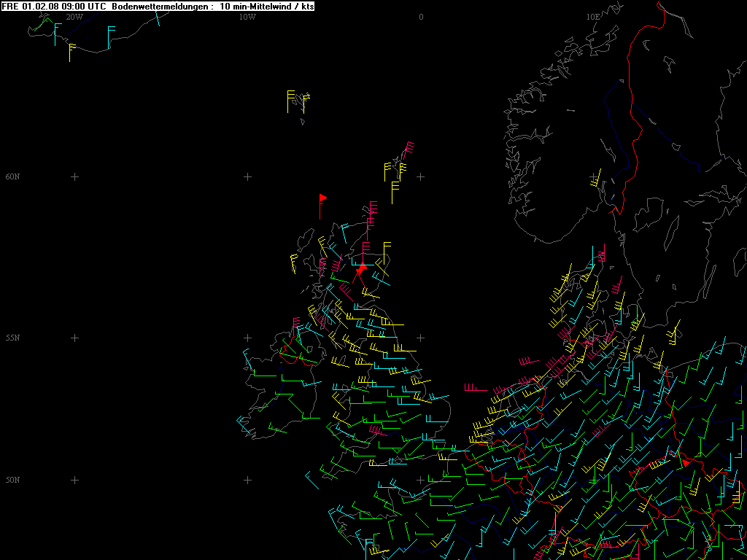The height and width of the screenshot is (560, 747).
Task: Select the grid cross at 55N 10W
Action: [x=247, y=338]
